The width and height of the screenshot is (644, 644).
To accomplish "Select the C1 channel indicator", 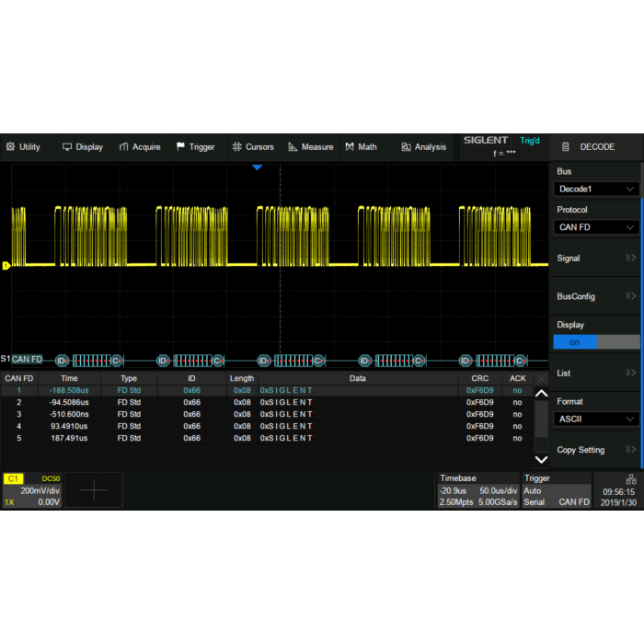I will point(14,478).
